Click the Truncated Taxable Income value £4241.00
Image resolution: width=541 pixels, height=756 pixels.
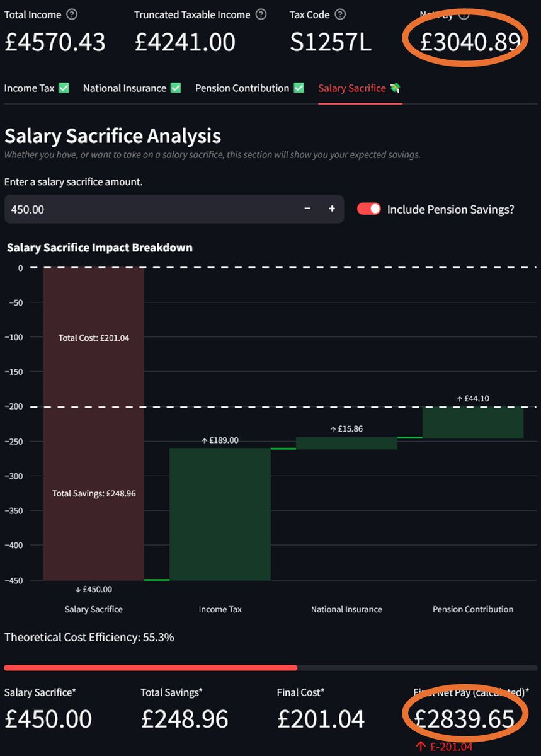tap(185, 42)
